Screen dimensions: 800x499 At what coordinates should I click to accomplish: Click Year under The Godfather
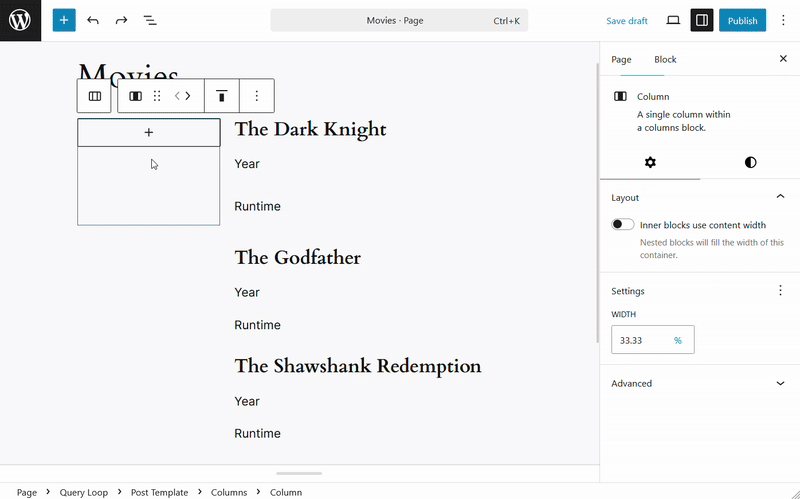tap(247, 292)
